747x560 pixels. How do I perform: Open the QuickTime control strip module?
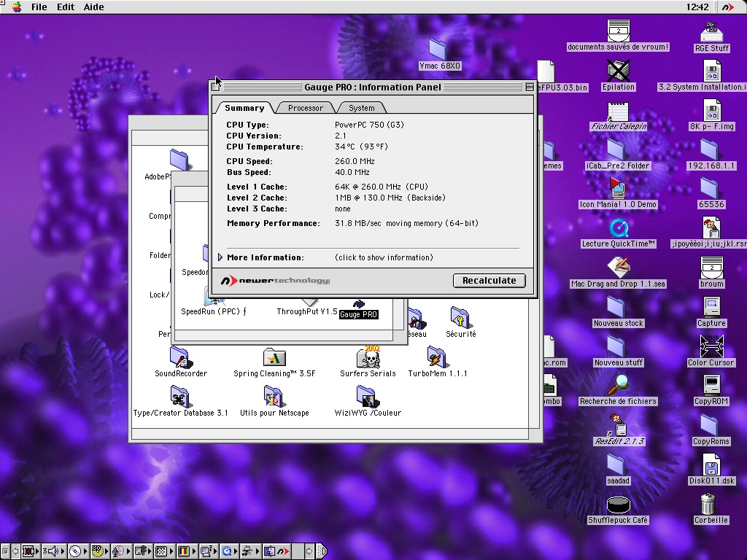[x=229, y=551]
